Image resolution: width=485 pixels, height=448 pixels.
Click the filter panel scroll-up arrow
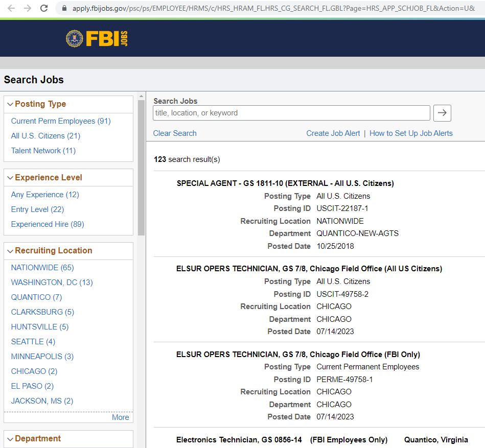pyautogui.click(x=142, y=96)
